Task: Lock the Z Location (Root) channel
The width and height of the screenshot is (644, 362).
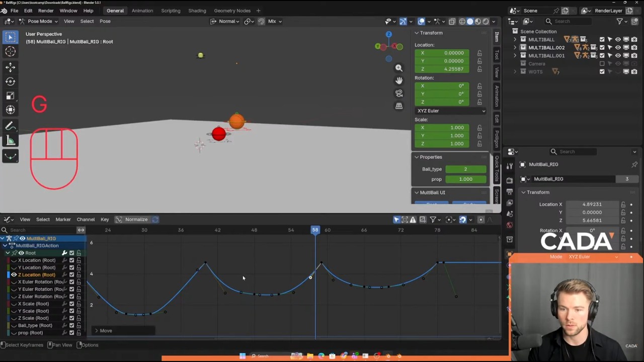Action: 78,275
